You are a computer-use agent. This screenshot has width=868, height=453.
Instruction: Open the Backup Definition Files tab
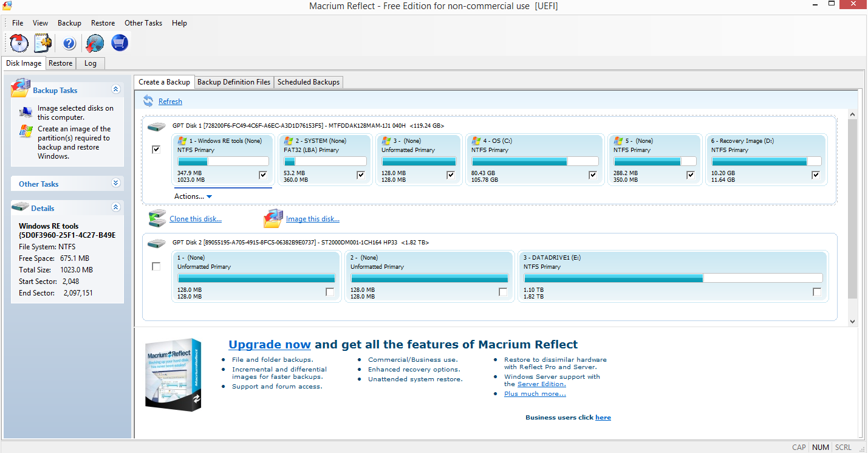point(234,82)
